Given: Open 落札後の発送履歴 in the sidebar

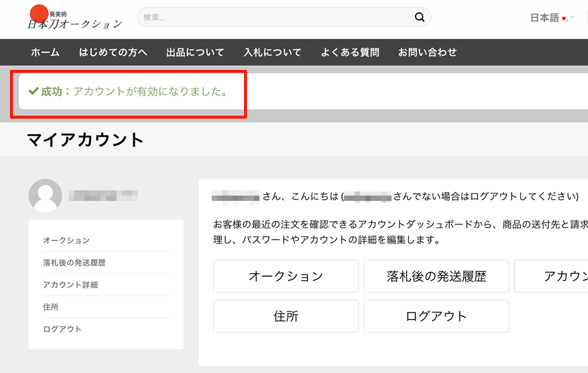Looking at the screenshot, I should [x=74, y=263].
